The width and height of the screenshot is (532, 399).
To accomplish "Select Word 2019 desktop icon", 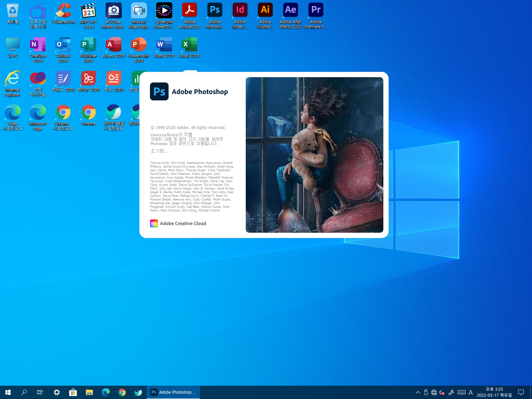I will 164,48.
